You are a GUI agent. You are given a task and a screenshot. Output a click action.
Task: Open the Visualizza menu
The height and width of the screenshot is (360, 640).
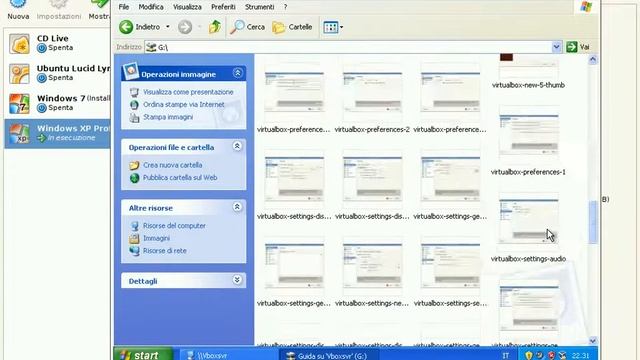[187, 7]
